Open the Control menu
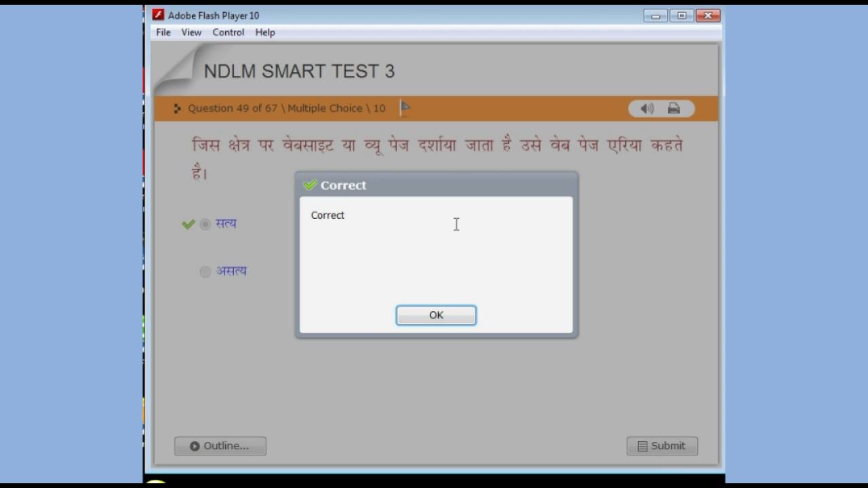 click(x=228, y=33)
